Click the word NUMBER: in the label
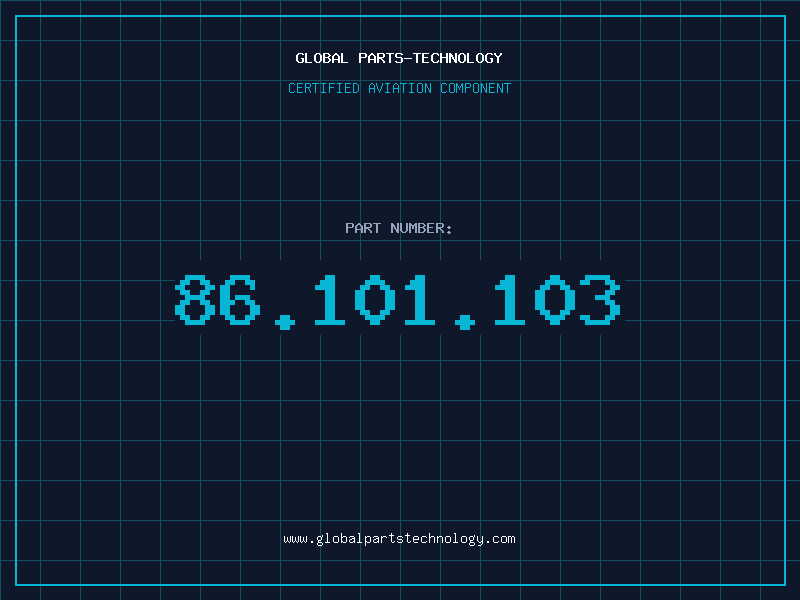Image resolution: width=800 pixels, height=600 pixels. click(421, 228)
